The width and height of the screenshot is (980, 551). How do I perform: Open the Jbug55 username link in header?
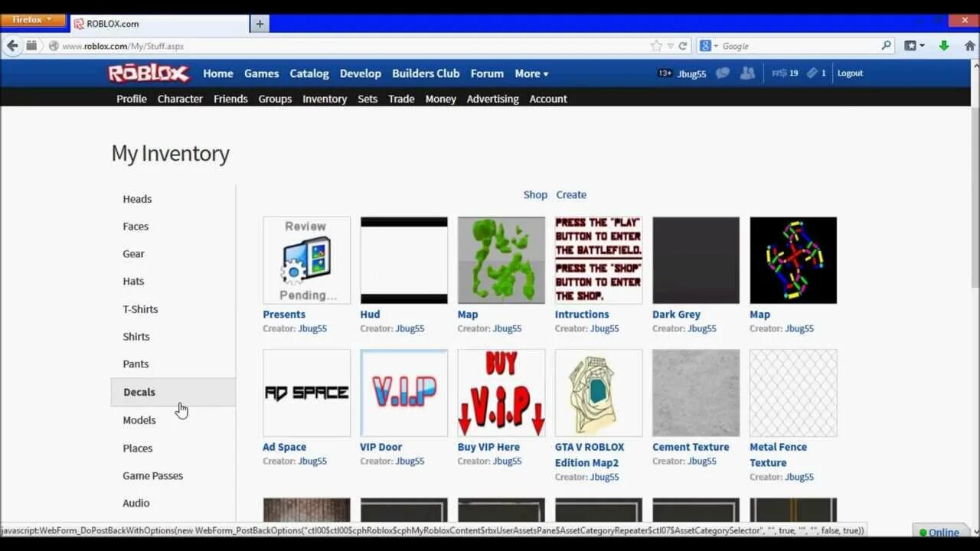tap(691, 74)
